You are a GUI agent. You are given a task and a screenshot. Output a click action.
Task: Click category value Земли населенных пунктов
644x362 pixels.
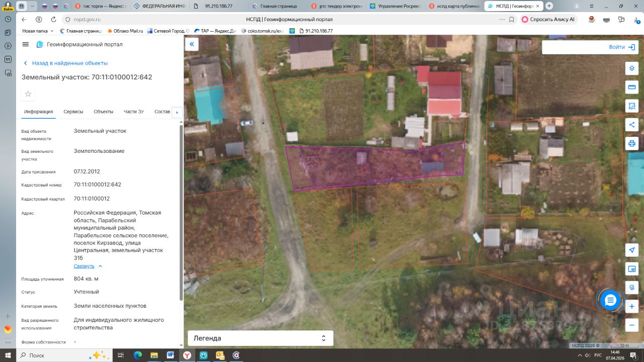click(110, 306)
